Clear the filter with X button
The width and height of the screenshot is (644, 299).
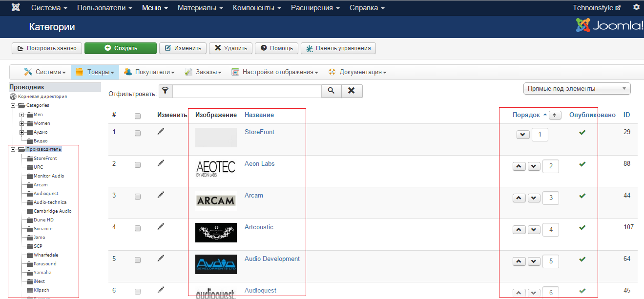pos(352,91)
